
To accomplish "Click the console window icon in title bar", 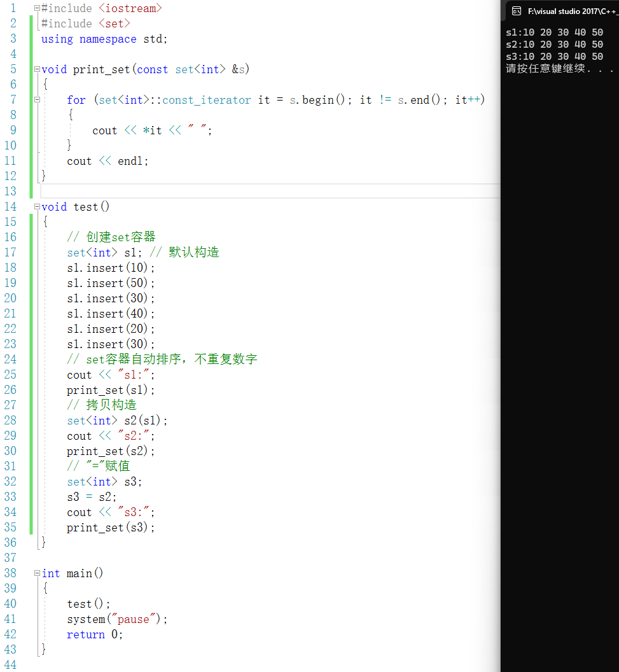I will (517, 11).
